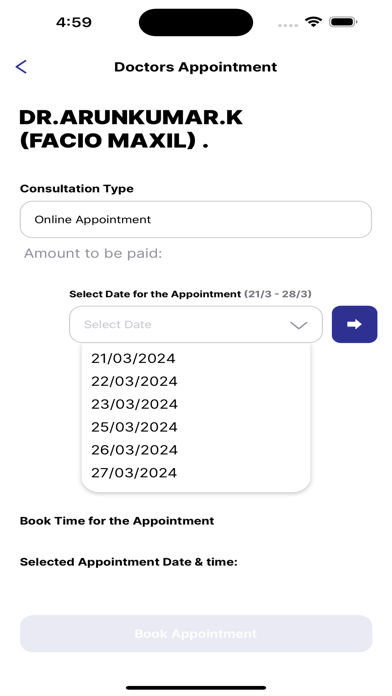Tap the home indicator bar
The width and height of the screenshot is (392, 696).
tap(196, 688)
